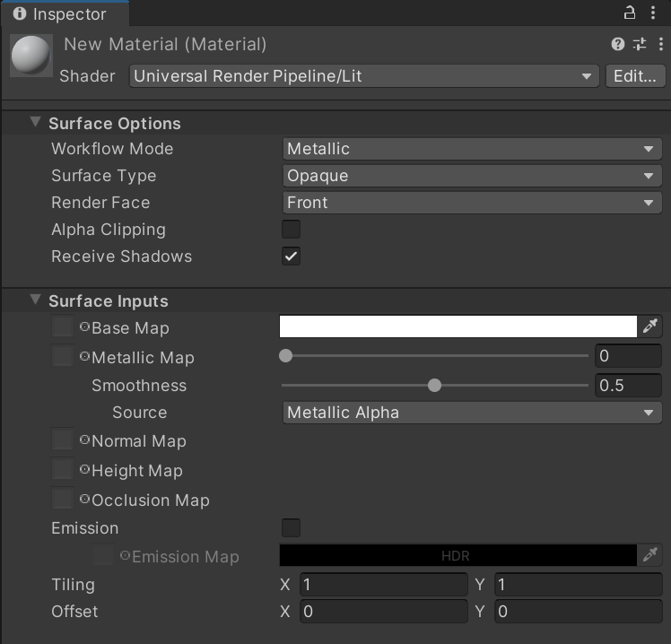
Task: Open the Surface Type dropdown
Action: point(472,176)
